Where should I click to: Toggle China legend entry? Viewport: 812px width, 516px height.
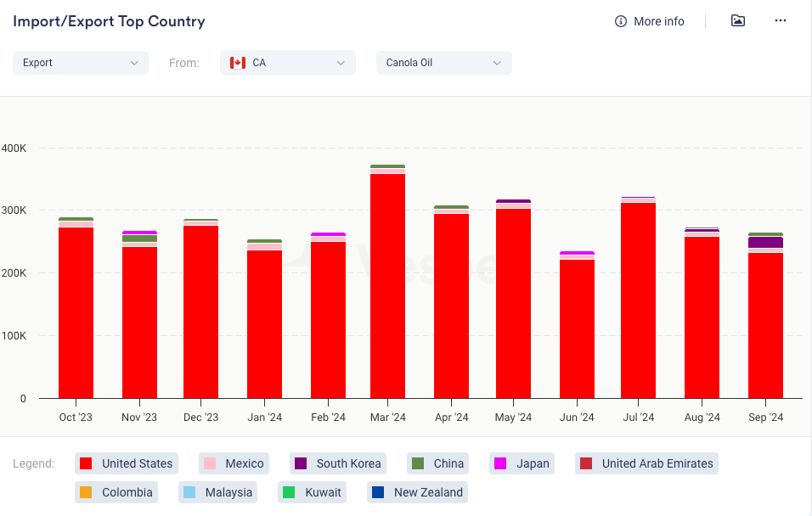click(438, 463)
